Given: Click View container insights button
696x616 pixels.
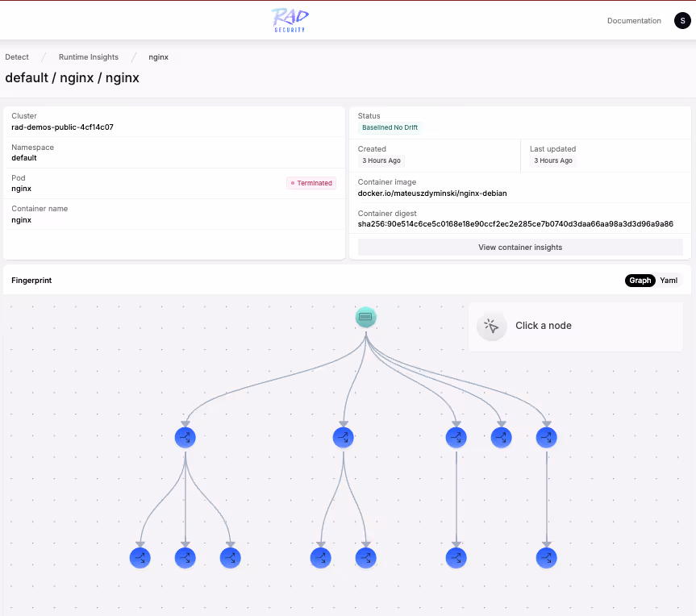Looking at the screenshot, I should 520,248.
